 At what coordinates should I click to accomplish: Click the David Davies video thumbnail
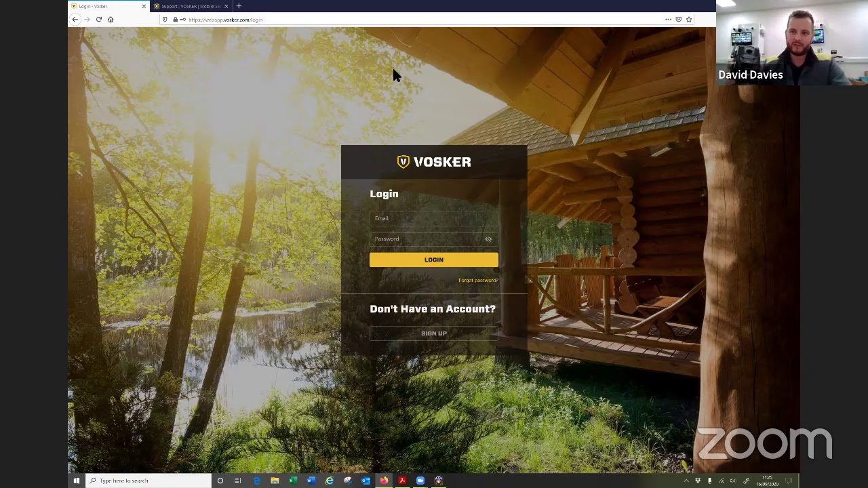tap(792, 43)
